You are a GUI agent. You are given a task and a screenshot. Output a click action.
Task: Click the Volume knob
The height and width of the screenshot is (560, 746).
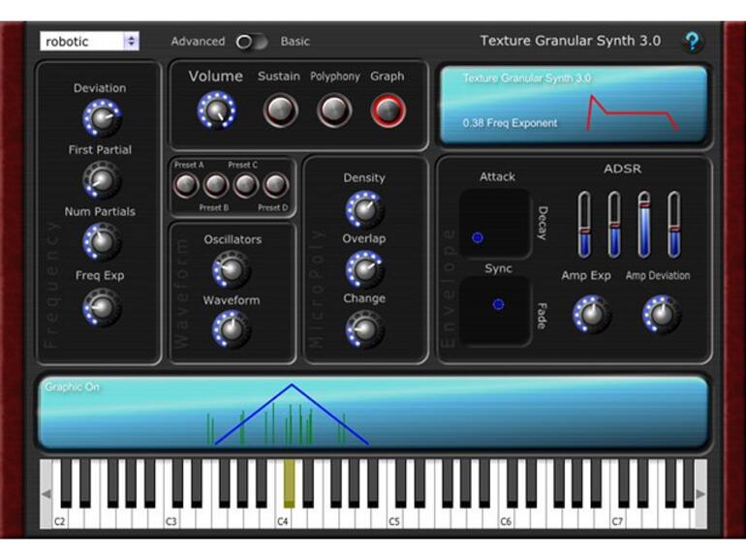(x=217, y=110)
